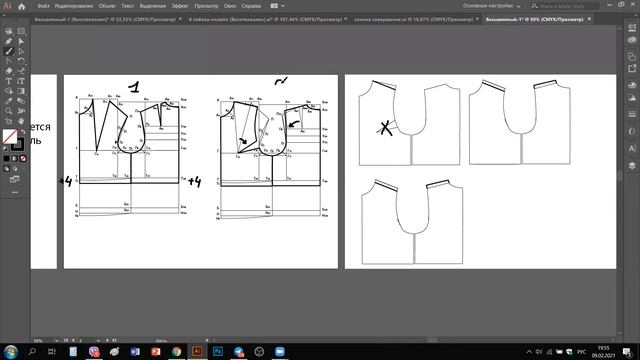
Task: Open Zoom from the taskbar
Action: pos(280,351)
